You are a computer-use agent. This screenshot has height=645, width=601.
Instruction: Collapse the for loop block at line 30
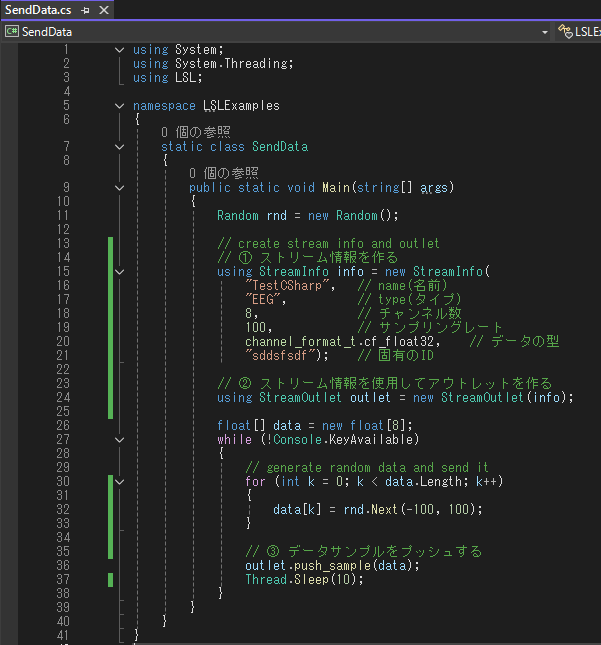point(119,482)
